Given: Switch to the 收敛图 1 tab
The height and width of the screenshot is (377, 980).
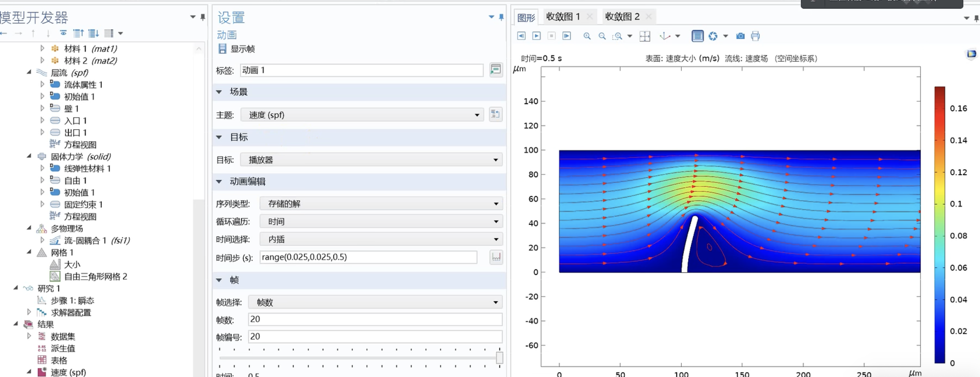Looking at the screenshot, I should tap(563, 16).
